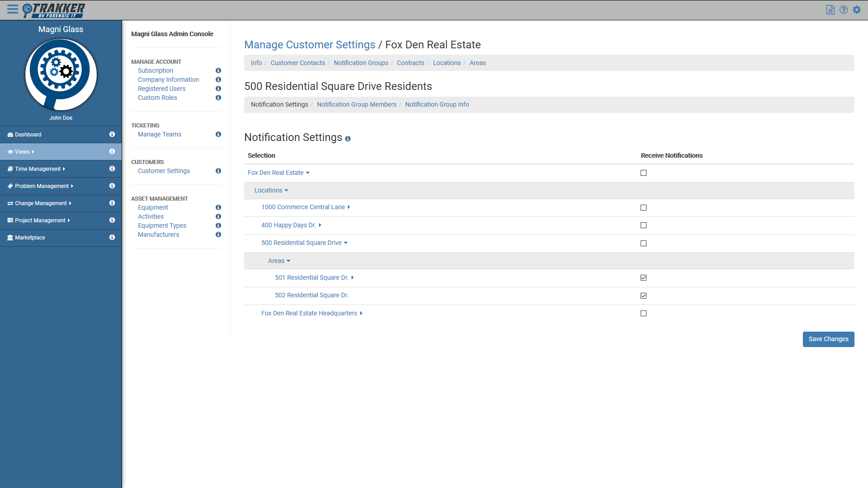The image size is (868, 488).
Task: Click the hamburger menu icon
Action: pos(13,9)
